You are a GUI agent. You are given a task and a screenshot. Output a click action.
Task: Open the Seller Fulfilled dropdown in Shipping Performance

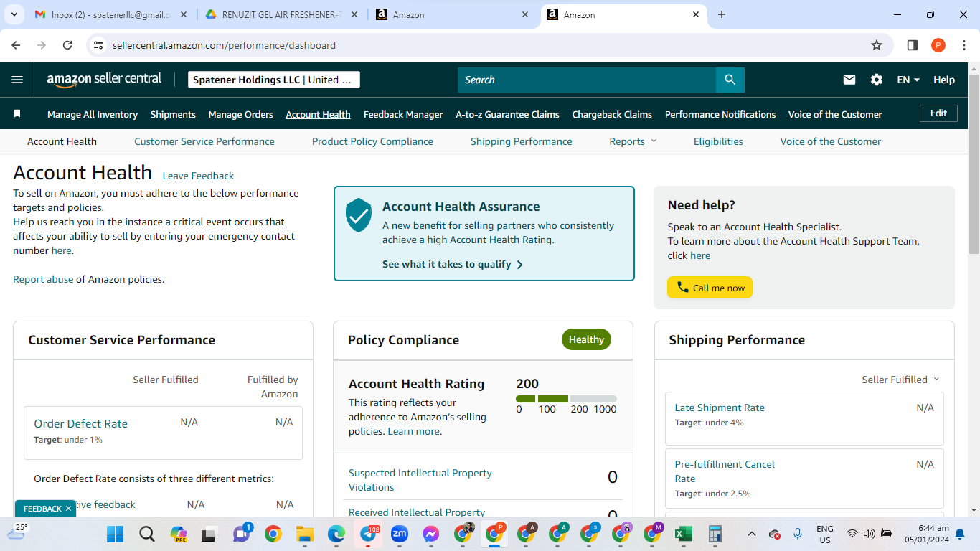coord(900,380)
